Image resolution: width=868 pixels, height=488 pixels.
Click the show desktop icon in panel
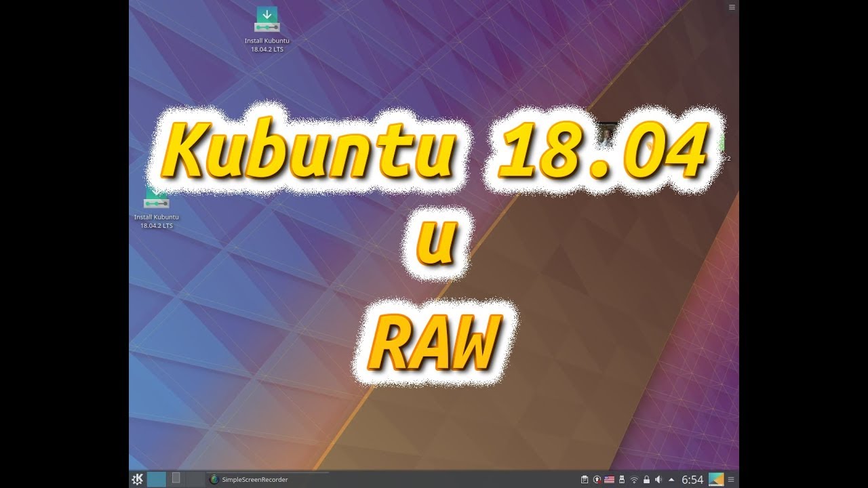[716, 479]
